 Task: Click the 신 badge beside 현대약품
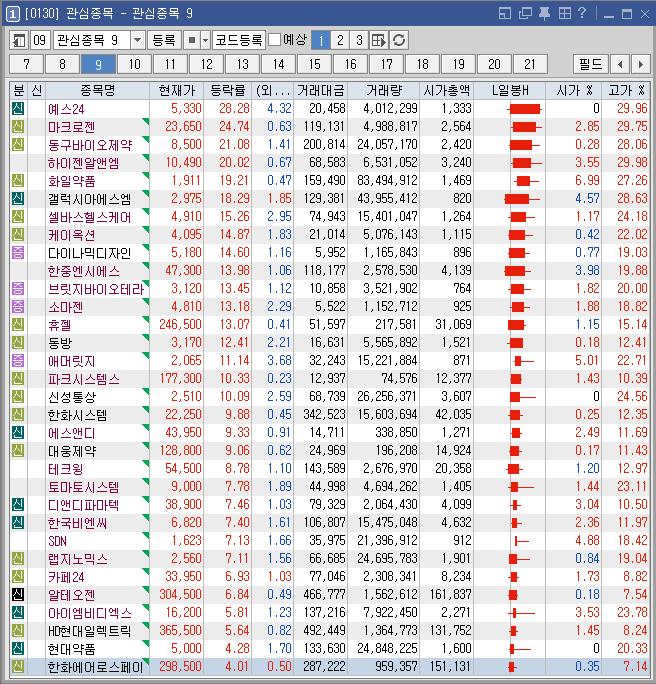(18, 648)
